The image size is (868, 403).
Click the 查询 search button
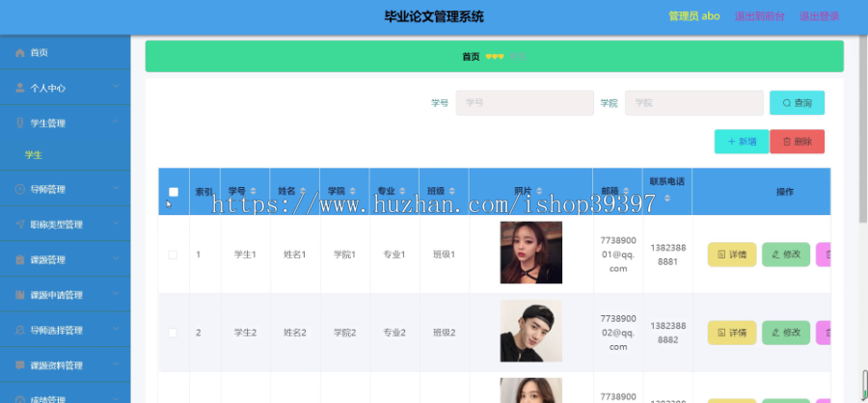click(x=797, y=103)
